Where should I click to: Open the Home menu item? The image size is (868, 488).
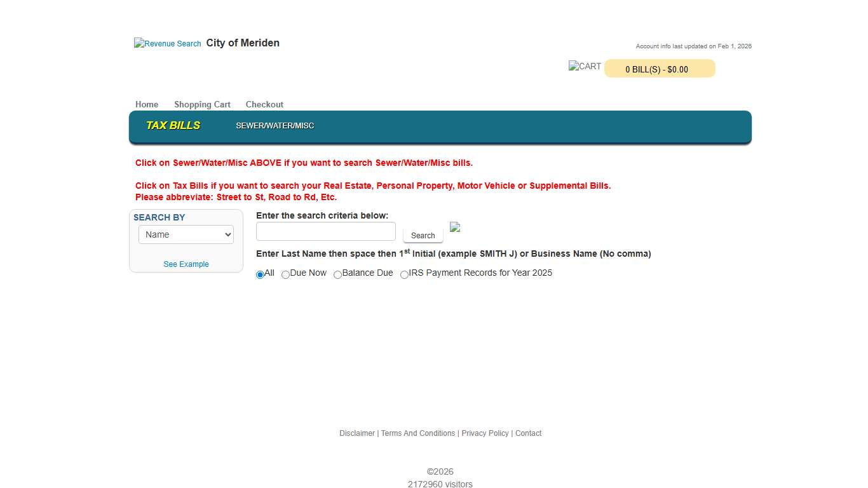click(147, 104)
